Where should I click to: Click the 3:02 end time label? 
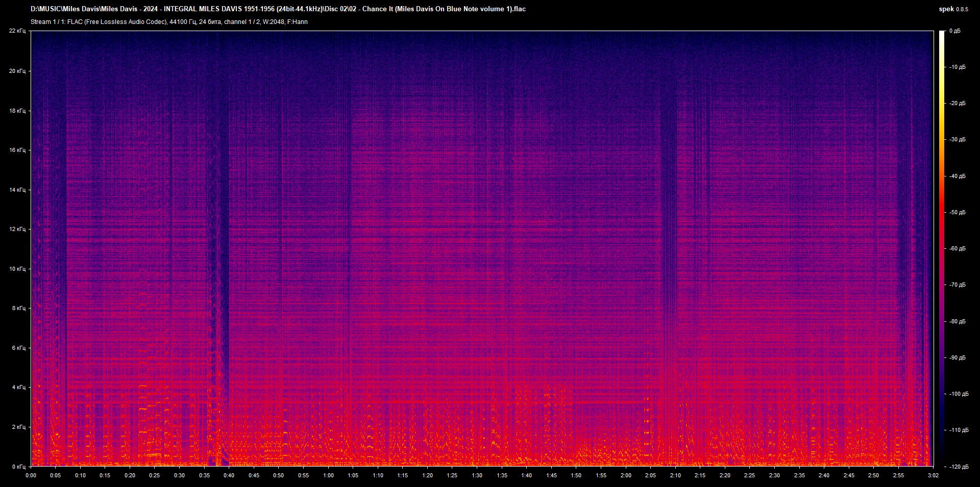pyautogui.click(x=933, y=475)
